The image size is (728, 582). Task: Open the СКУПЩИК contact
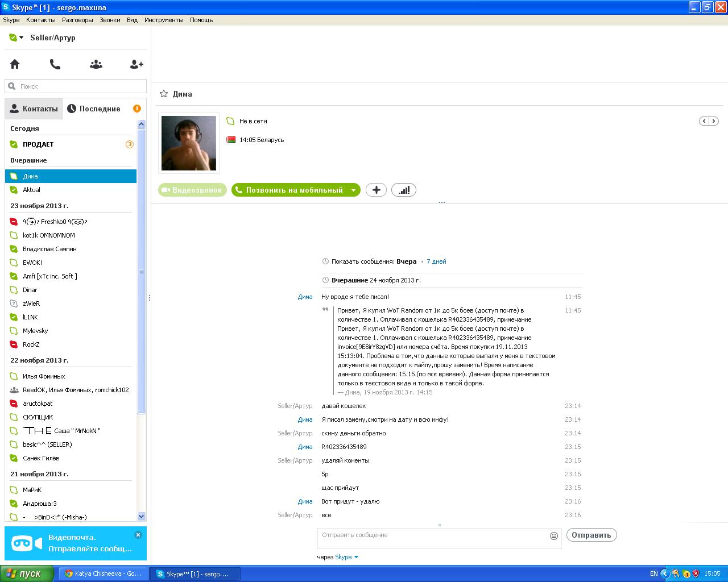point(71,417)
